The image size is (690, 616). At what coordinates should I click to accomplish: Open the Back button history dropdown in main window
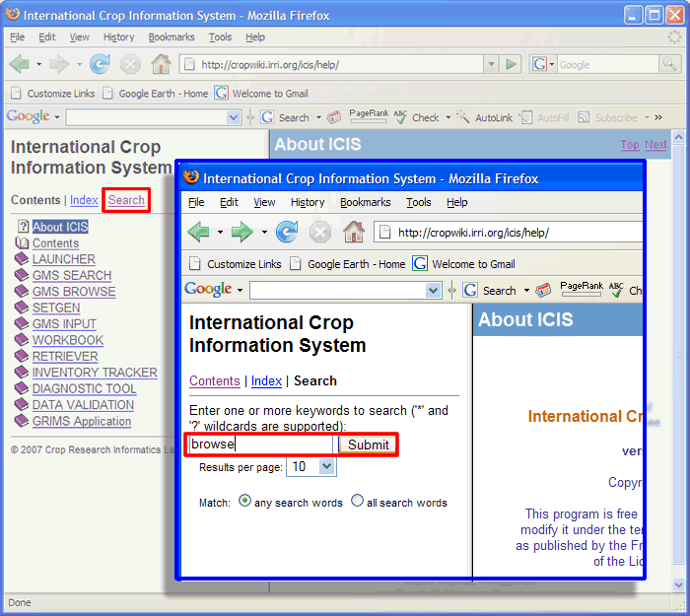click(x=38, y=65)
